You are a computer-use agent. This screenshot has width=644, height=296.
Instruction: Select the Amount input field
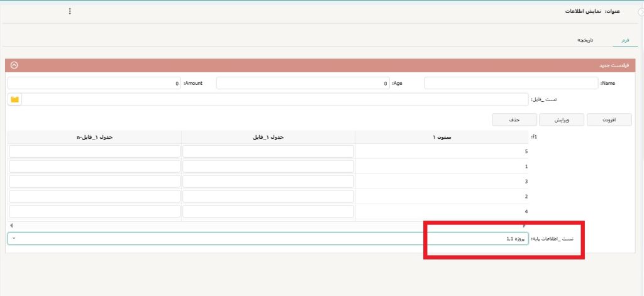(94, 83)
